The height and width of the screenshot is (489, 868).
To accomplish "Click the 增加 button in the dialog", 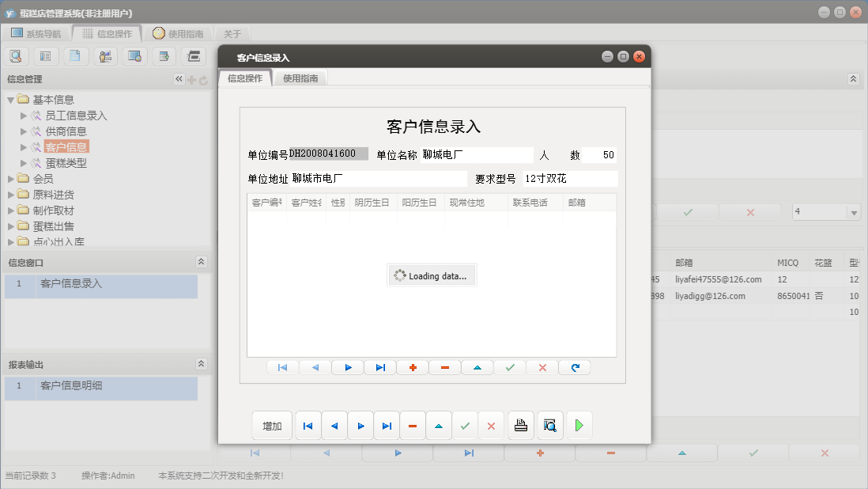I will click(x=272, y=425).
